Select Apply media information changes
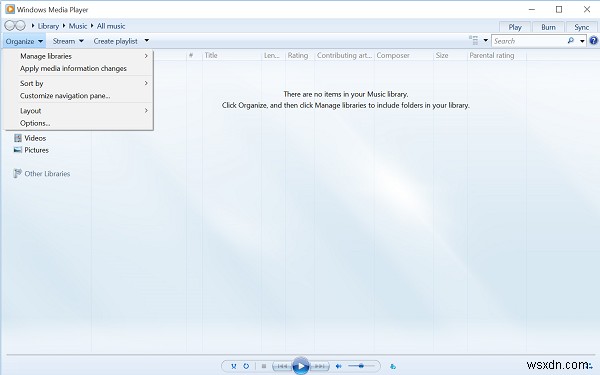 [x=79, y=68]
